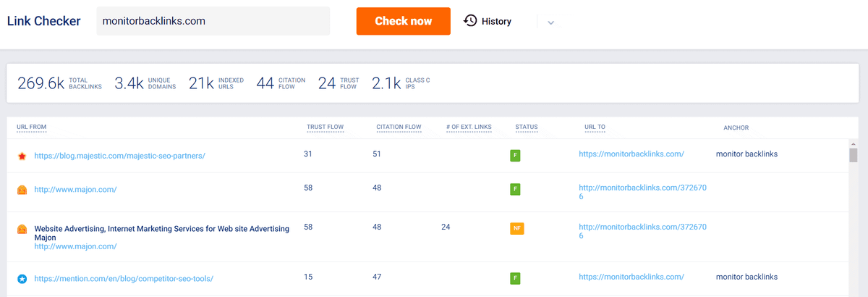This screenshot has width=868, height=297.
Task: Click the scrollbar up arrow of the table
Action: (853, 143)
